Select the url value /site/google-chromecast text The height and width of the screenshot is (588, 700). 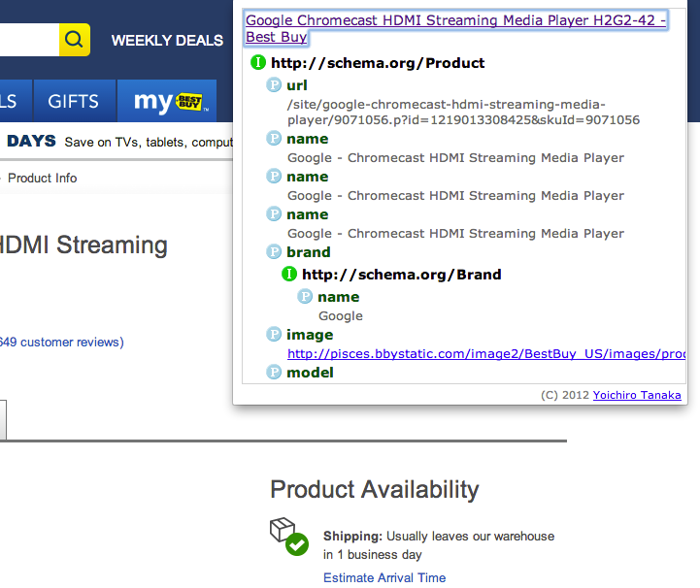pyautogui.click(x=463, y=112)
